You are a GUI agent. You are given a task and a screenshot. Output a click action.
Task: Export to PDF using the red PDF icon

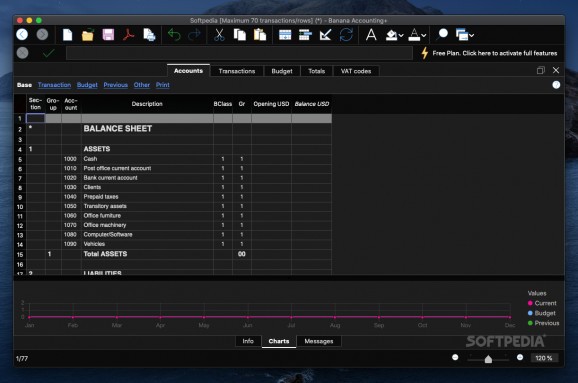click(x=128, y=35)
